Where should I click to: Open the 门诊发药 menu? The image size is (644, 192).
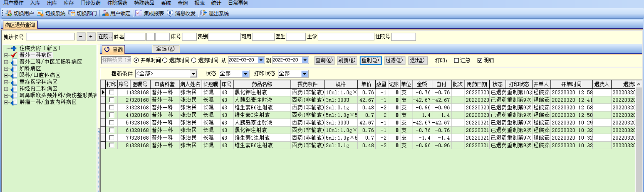click(91, 3)
